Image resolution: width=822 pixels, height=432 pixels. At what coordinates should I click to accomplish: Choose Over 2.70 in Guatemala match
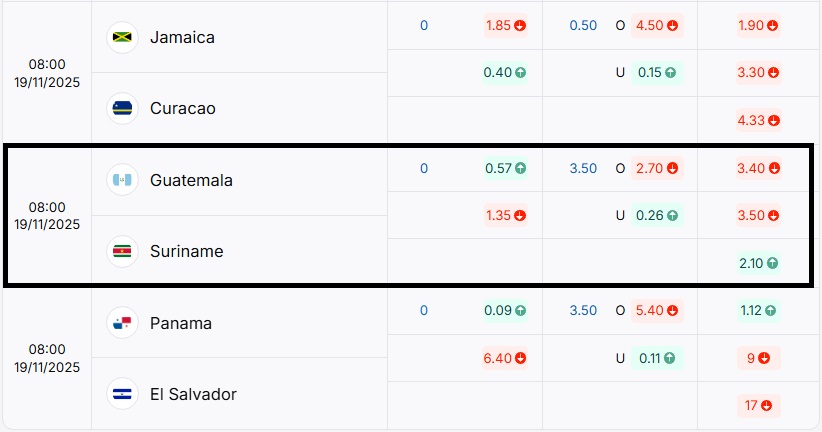pyautogui.click(x=657, y=168)
